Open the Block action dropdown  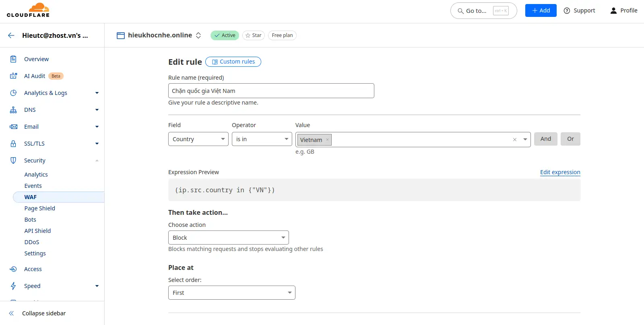[x=228, y=238]
